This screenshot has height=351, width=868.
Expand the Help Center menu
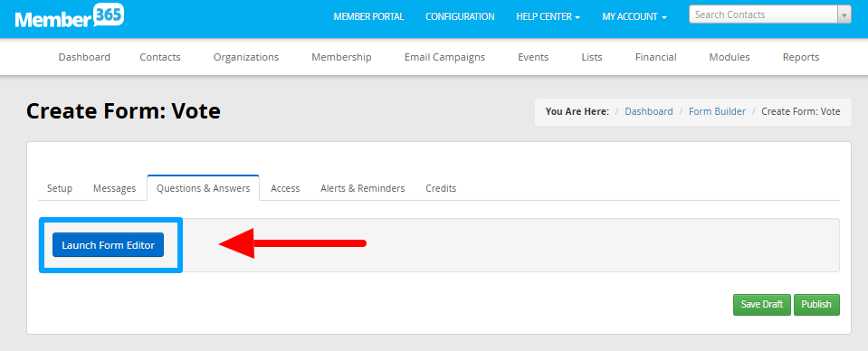point(548,16)
